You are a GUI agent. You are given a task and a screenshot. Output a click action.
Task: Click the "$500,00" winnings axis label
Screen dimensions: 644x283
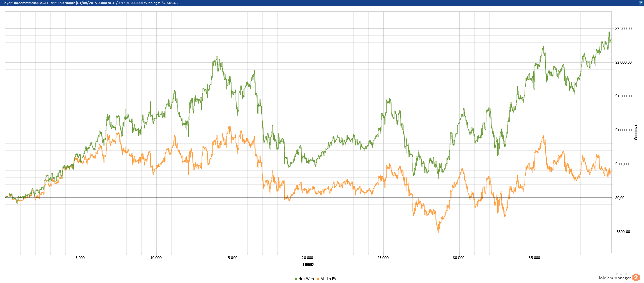622,164
